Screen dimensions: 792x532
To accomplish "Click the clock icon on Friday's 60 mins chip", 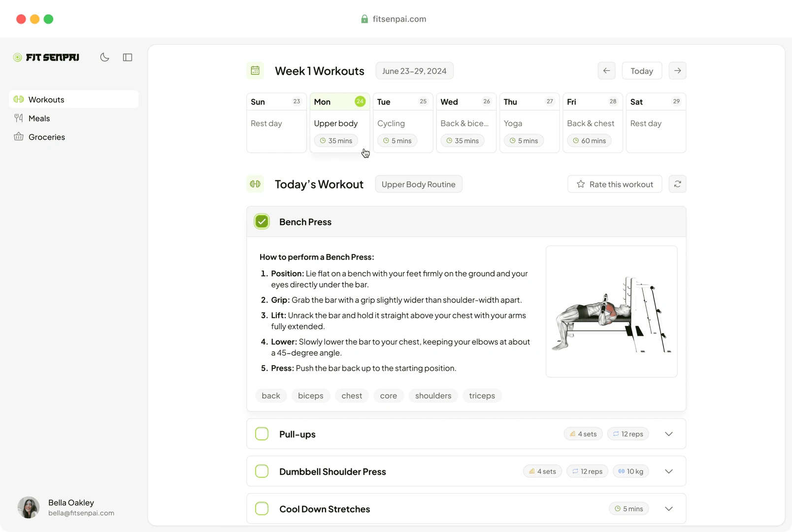I will 576,140.
